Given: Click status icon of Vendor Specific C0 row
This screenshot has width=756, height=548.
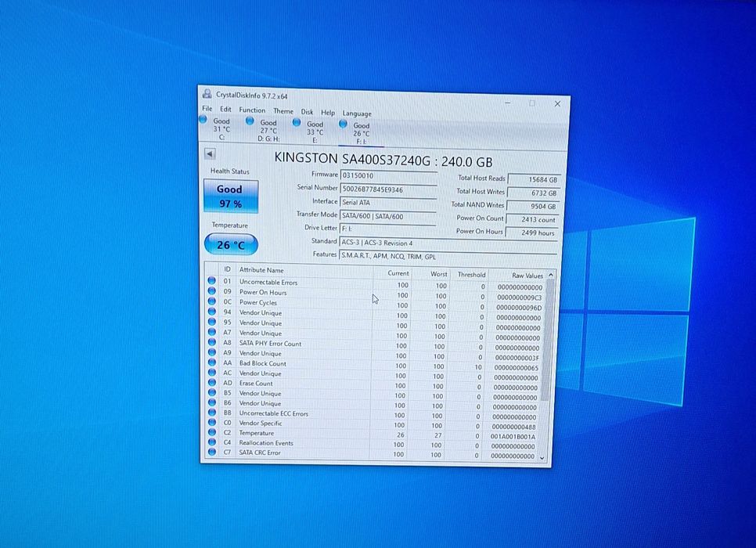Looking at the screenshot, I should click(211, 422).
